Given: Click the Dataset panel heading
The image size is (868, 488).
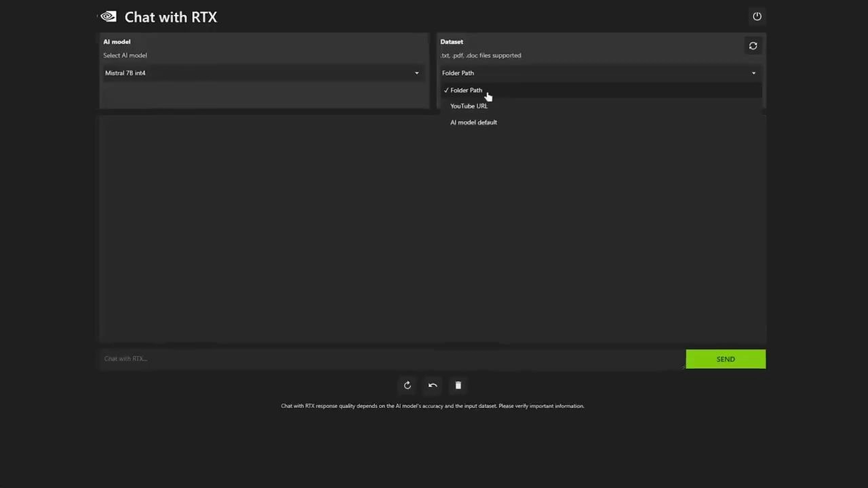Looking at the screenshot, I should pyautogui.click(x=452, y=42).
